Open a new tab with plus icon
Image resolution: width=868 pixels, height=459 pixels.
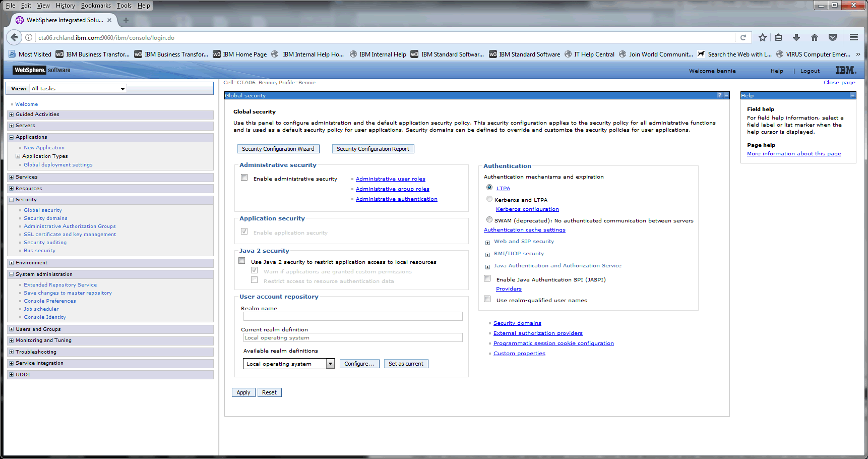[126, 20]
